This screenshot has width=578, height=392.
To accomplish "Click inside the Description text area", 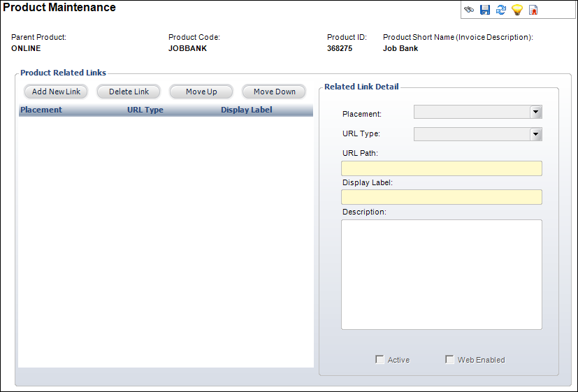I will point(442,275).
